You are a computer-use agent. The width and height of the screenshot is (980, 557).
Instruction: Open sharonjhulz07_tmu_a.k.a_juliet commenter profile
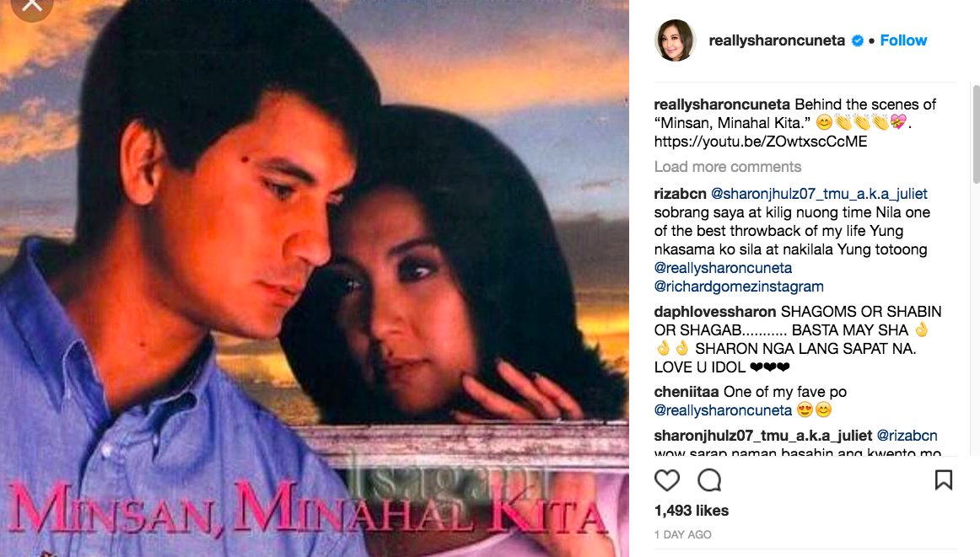(x=763, y=435)
